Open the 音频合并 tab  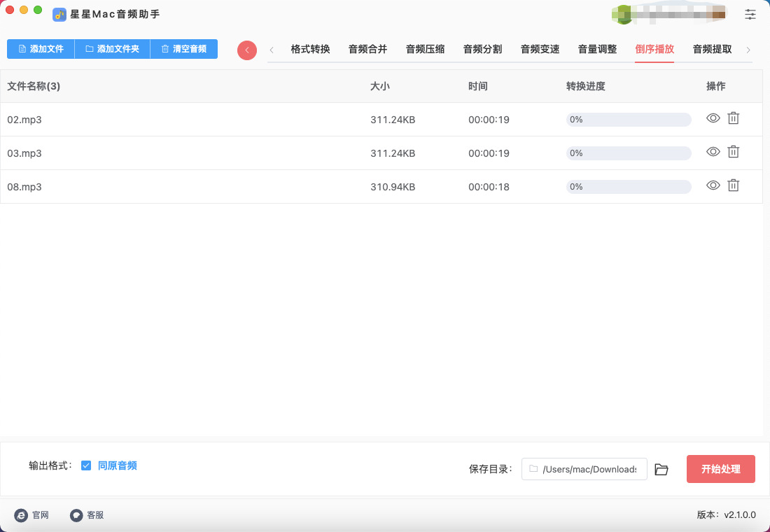tap(367, 49)
